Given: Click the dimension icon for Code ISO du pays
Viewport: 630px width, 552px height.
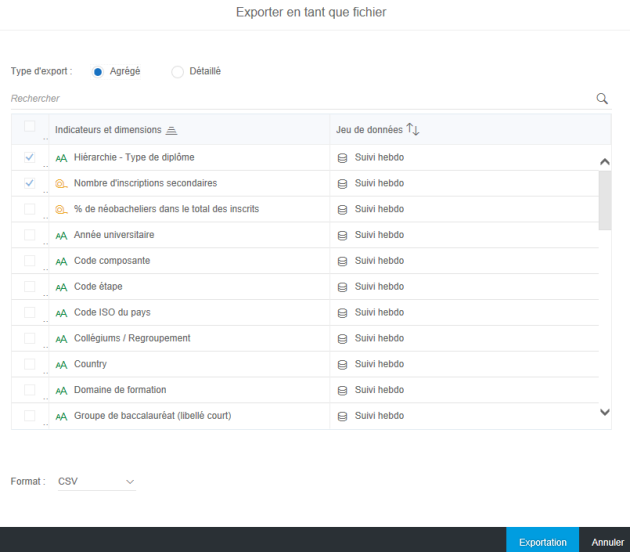Looking at the screenshot, I should coord(61,313).
